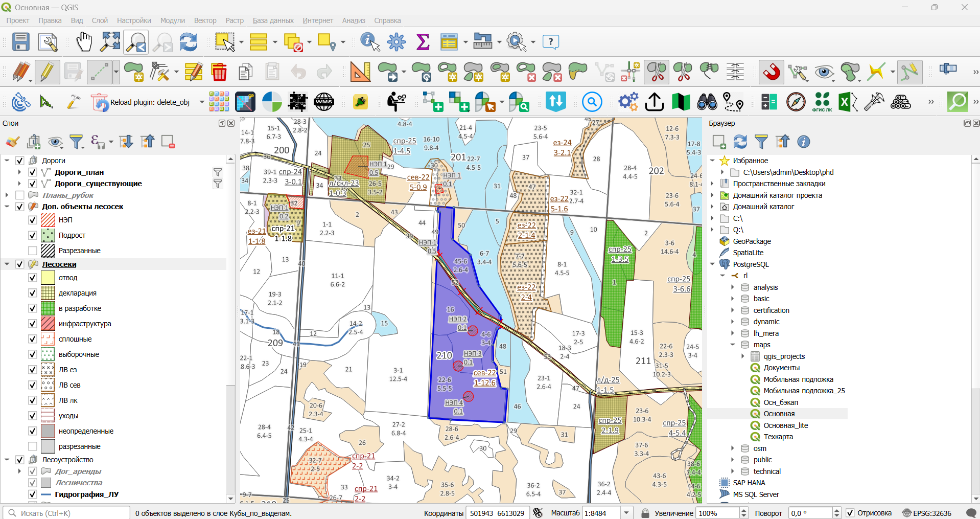Uncheck the Гидрография_ЛУ layer

coord(32,494)
